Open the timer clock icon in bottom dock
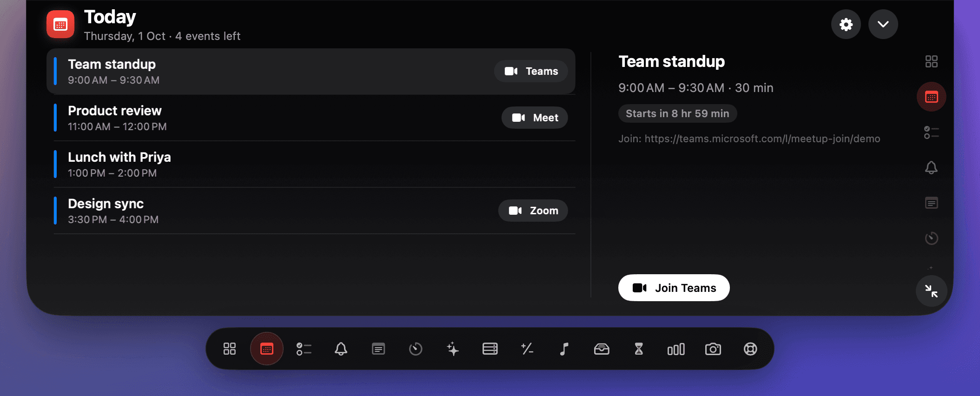This screenshot has height=396, width=980. [416, 349]
